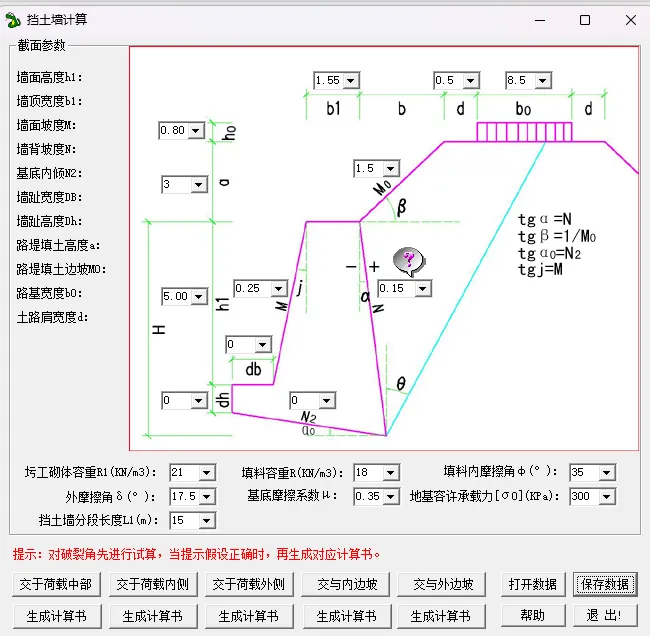Screen dimensions: 650x636
Task: Expand the N slope dropdown showing 0.15
Action: [x=422, y=289]
